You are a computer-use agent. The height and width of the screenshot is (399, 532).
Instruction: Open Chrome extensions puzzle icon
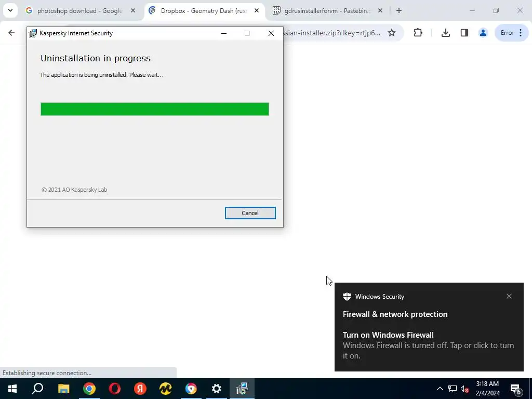pyautogui.click(x=418, y=33)
